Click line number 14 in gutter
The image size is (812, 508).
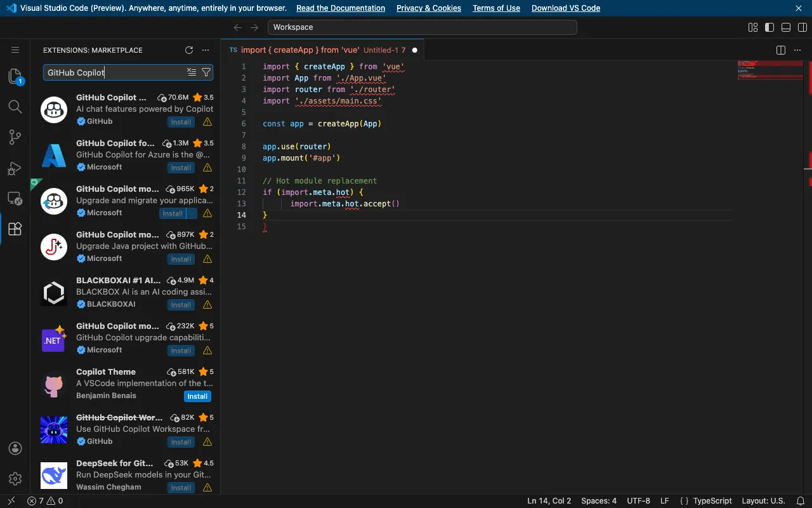tap(242, 215)
